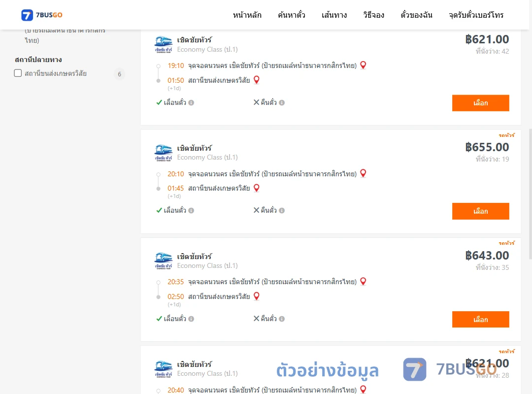Click the เชิดชัยทัวร์ bus logo on 20:10 trip
The width and height of the screenshot is (532, 394).
(163, 153)
